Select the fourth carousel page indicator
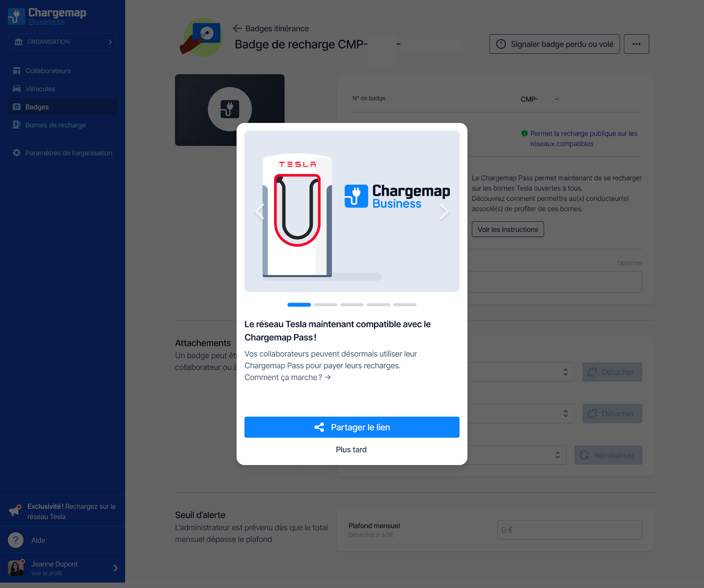This screenshot has width=704, height=588. (378, 305)
